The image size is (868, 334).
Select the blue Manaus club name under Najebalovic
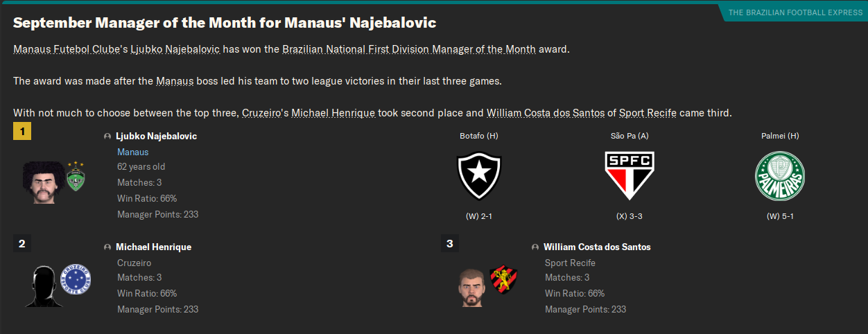[x=133, y=152]
